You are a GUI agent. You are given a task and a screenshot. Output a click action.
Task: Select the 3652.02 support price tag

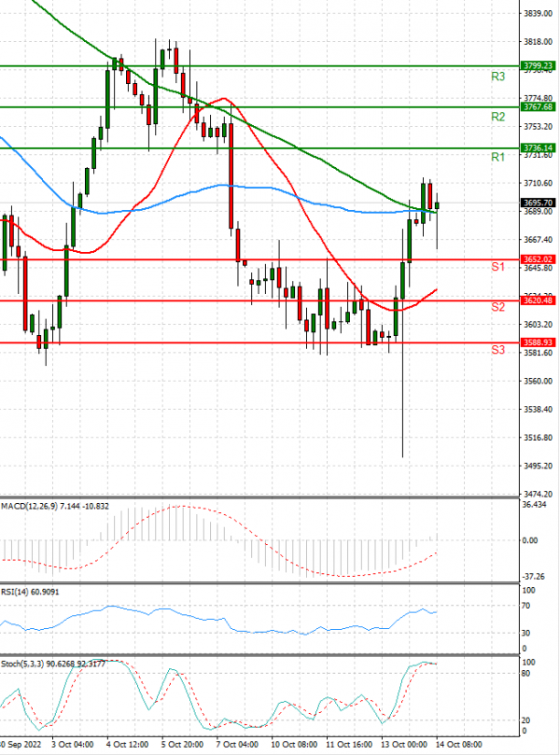[x=538, y=259]
